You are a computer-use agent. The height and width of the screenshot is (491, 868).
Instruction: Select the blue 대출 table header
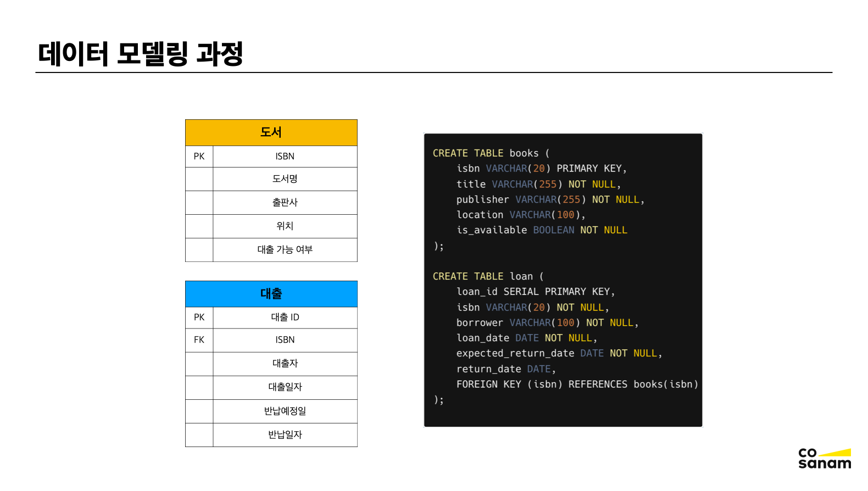(271, 294)
